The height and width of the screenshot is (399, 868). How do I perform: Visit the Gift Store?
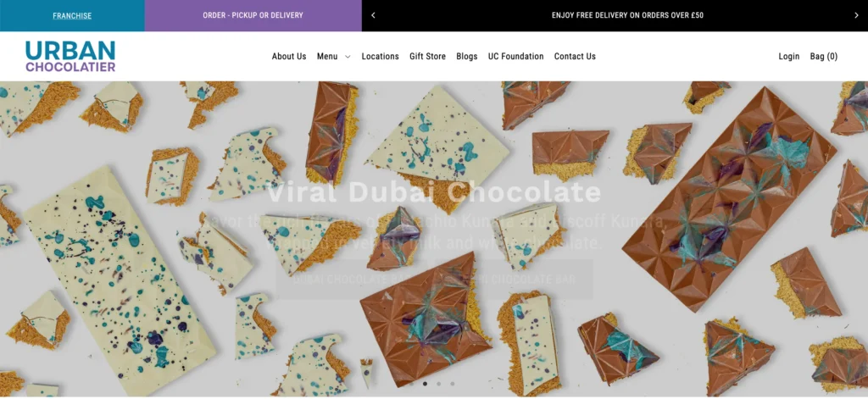[427, 57]
